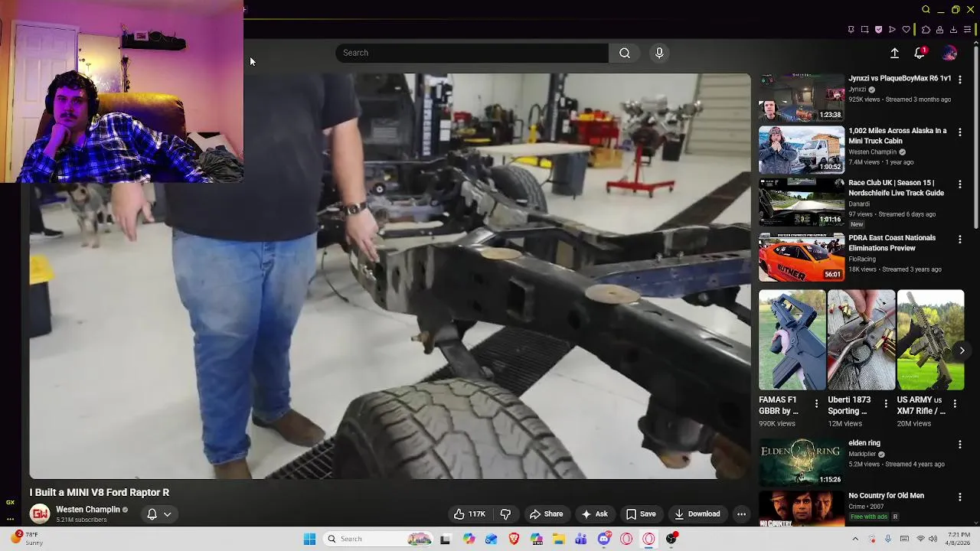
Task: Open the browser extensions cube icon
Action: (x=926, y=30)
